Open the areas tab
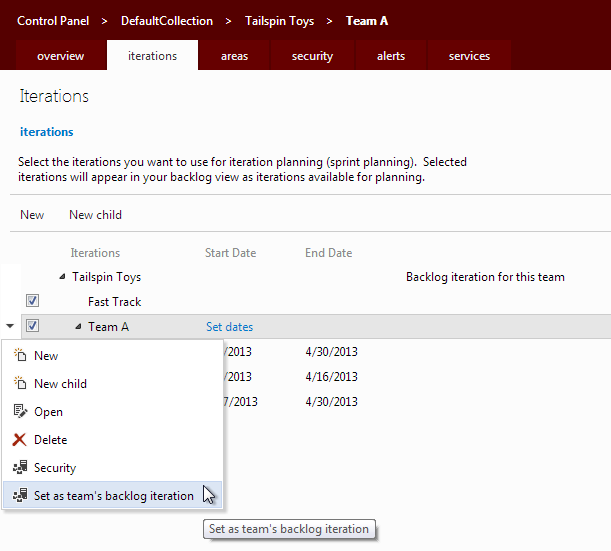The width and height of the screenshot is (611, 551). click(x=234, y=56)
